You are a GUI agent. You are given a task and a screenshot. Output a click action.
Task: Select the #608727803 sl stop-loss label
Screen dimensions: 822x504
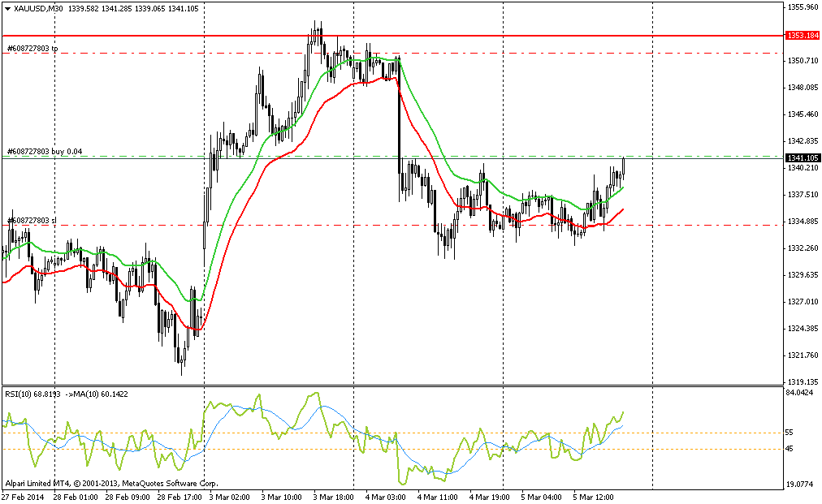click(x=32, y=221)
